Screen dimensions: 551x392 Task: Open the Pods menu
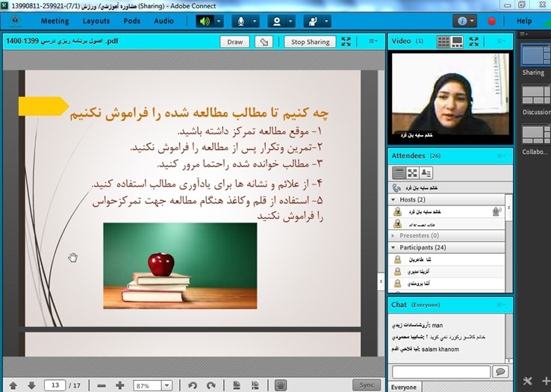131,21
